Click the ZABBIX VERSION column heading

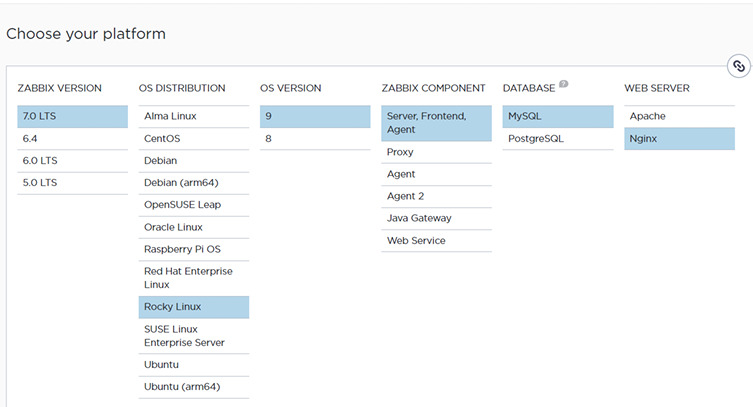coord(60,88)
